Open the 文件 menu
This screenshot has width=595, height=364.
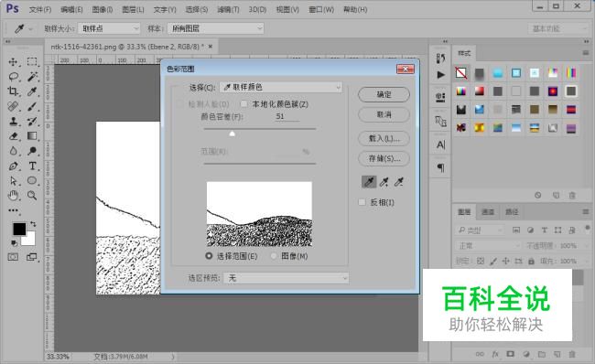[x=40, y=9]
